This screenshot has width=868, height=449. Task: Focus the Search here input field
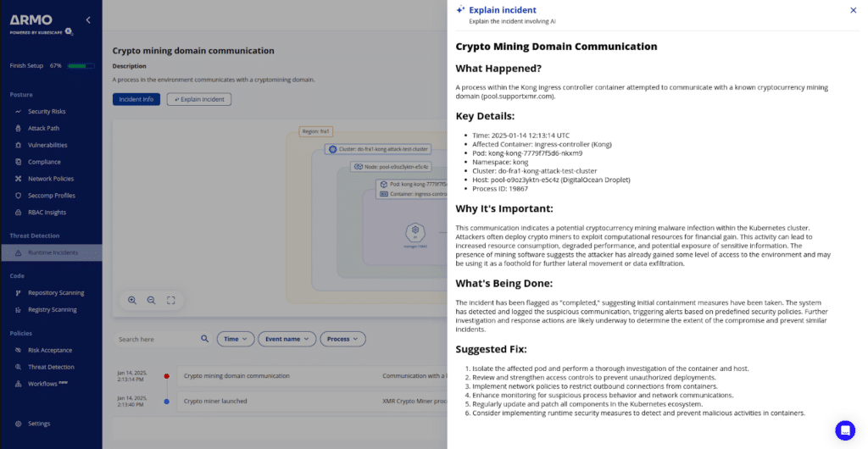pos(158,339)
